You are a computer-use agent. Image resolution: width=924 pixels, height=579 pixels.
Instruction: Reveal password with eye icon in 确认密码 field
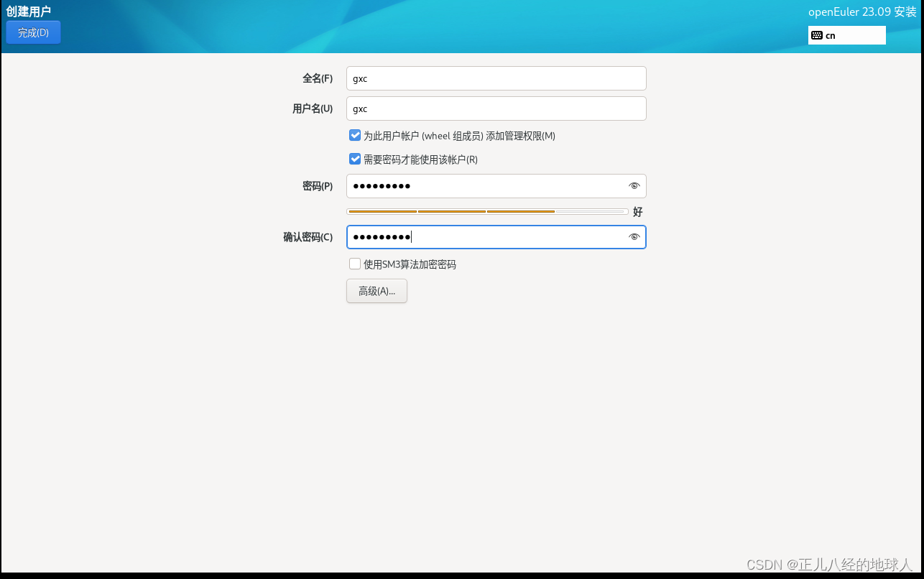[x=634, y=237]
